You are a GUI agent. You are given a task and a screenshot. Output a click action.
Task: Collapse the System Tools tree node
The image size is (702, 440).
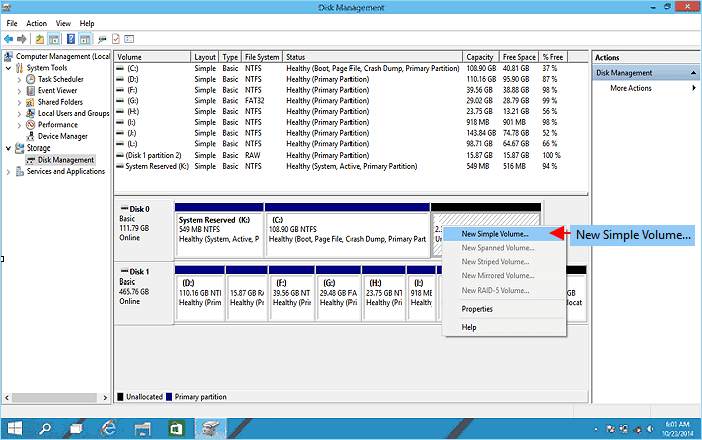click(10, 67)
